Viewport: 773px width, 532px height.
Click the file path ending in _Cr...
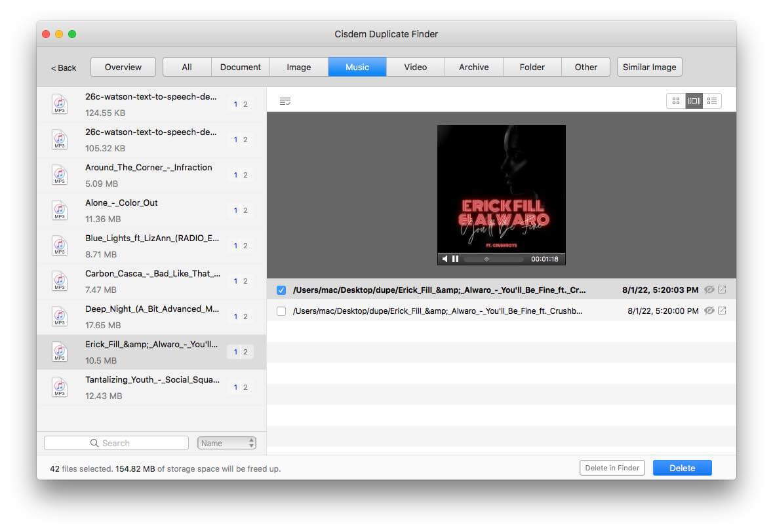coord(439,290)
